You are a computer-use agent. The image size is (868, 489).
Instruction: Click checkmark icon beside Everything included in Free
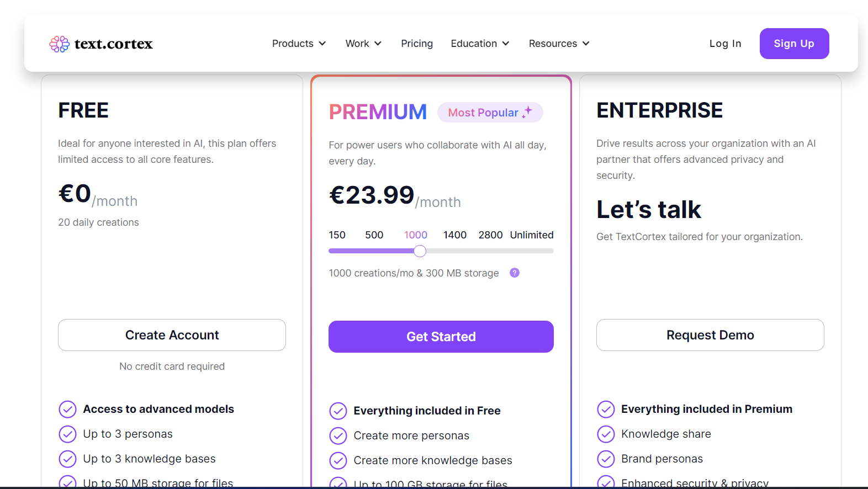[x=338, y=411]
